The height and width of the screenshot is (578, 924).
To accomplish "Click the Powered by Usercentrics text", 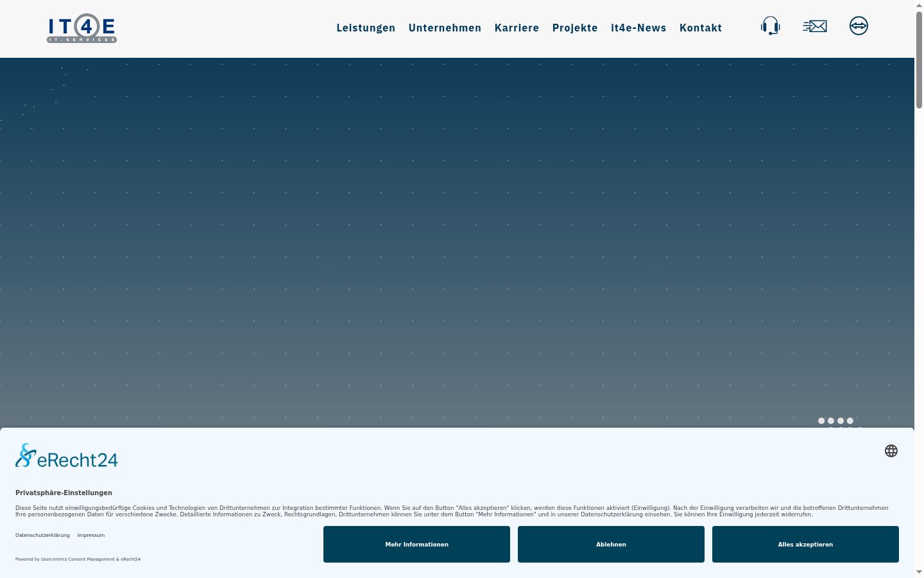I will click(78, 559).
